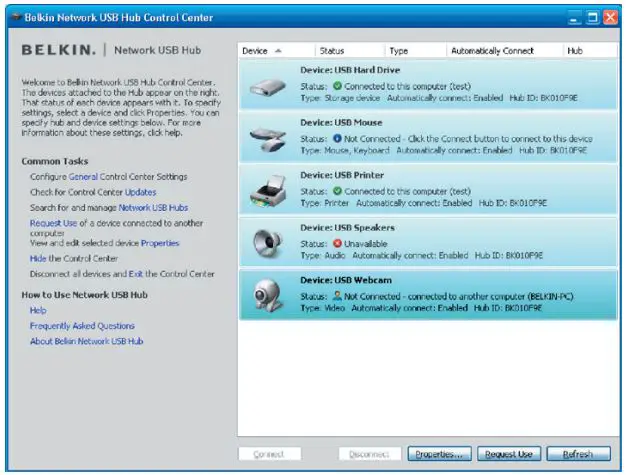Click 'Unavailable' status text for Speakers
The image size is (626, 475).
coord(366,243)
